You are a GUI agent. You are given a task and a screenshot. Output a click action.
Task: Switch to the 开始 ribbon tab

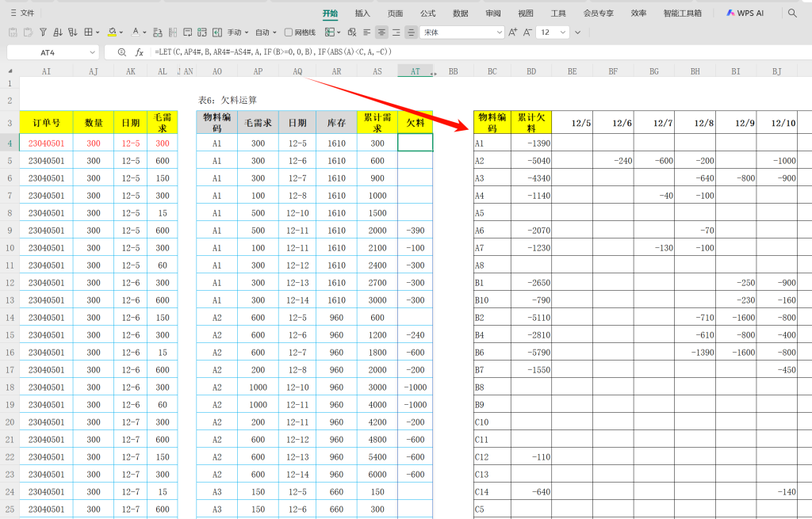330,13
